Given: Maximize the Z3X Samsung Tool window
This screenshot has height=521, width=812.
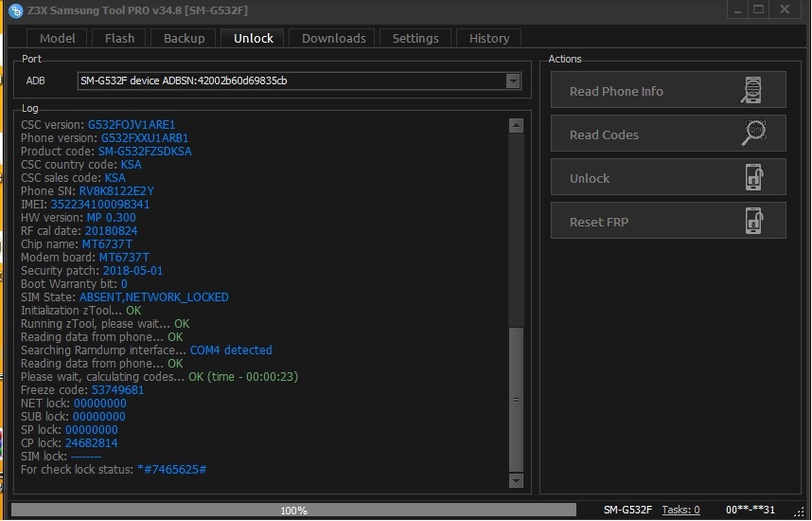Looking at the screenshot, I should pos(759,9).
